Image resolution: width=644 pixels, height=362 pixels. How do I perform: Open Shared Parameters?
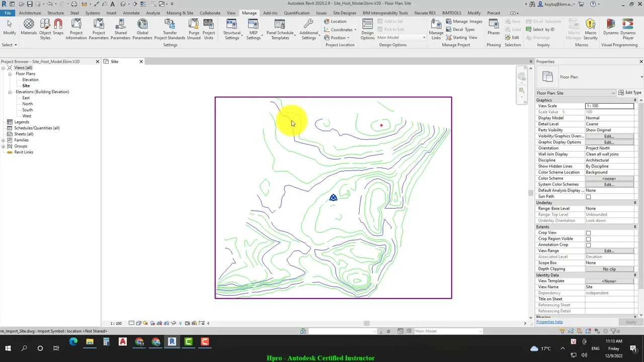(121, 29)
